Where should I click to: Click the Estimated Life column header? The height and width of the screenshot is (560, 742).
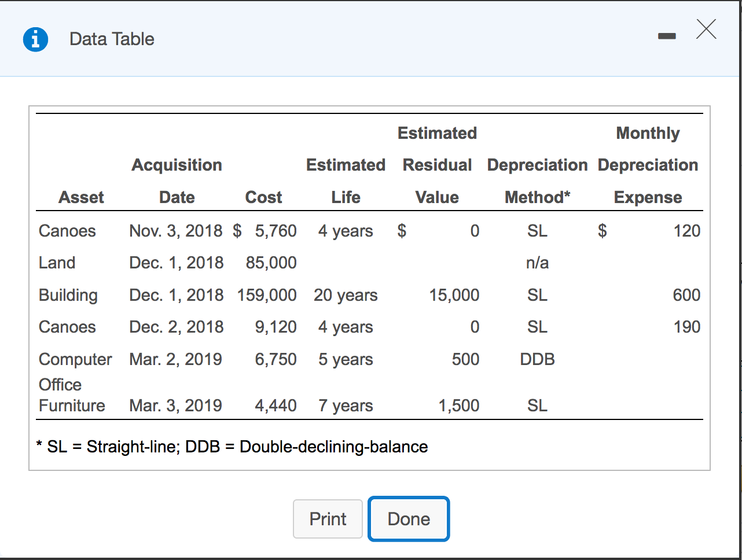pos(346,180)
